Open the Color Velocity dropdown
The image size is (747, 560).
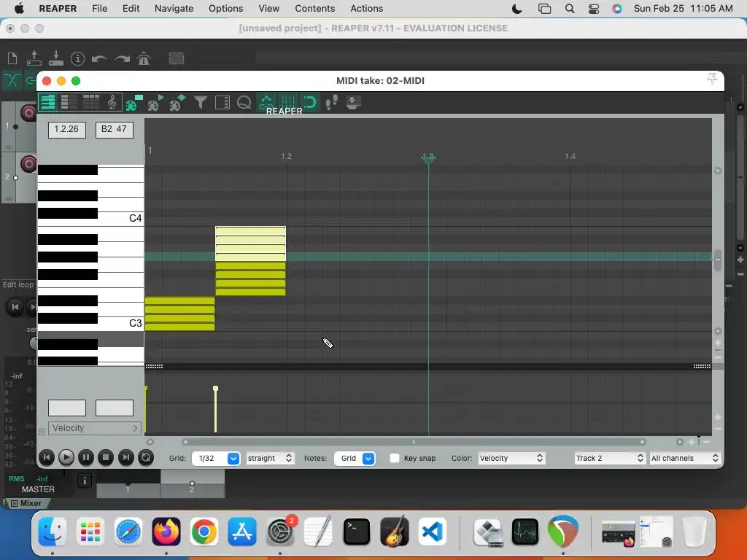point(511,458)
